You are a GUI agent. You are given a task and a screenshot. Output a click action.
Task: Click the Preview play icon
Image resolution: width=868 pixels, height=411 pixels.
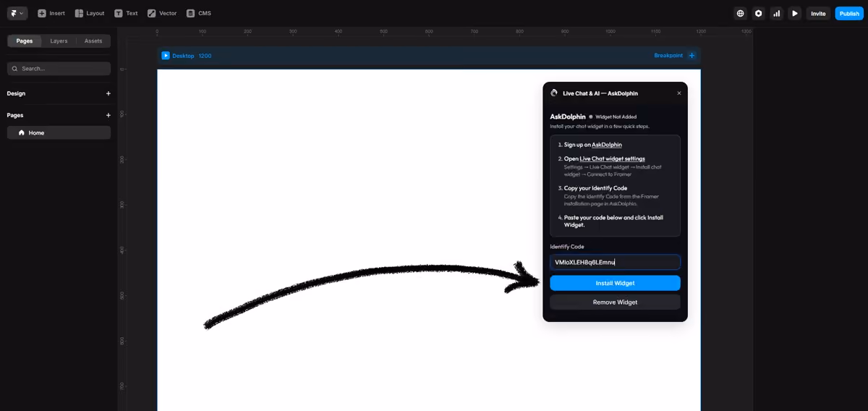(x=795, y=13)
